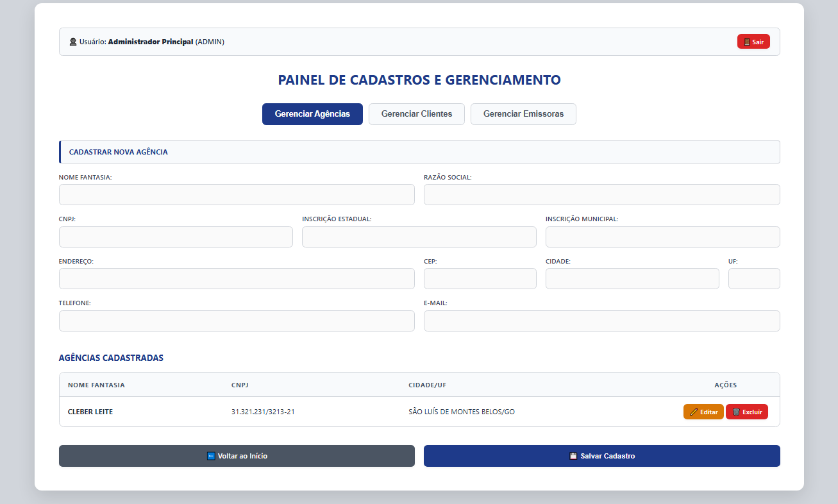838x504 pixels.
Task: Click the NOME FANTASIA column header
Action: point(96,385)
